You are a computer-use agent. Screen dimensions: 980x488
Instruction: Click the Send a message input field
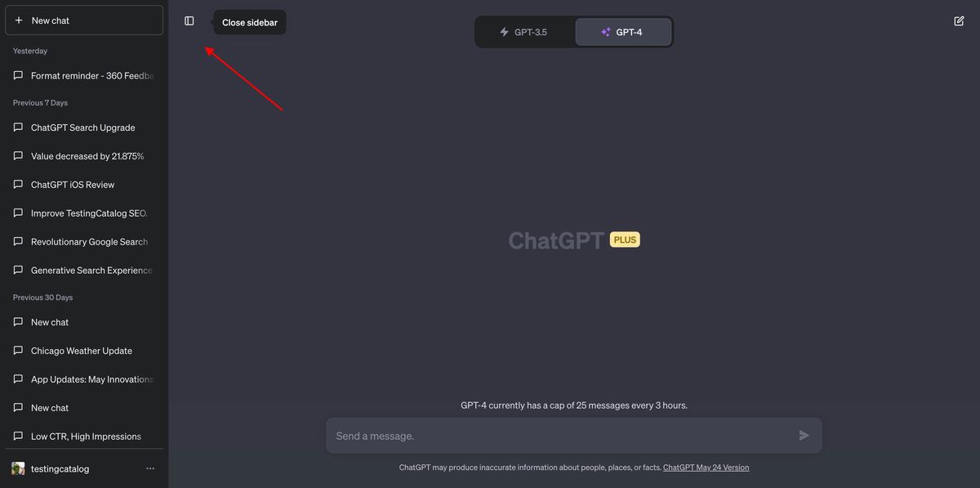point(574,436)
